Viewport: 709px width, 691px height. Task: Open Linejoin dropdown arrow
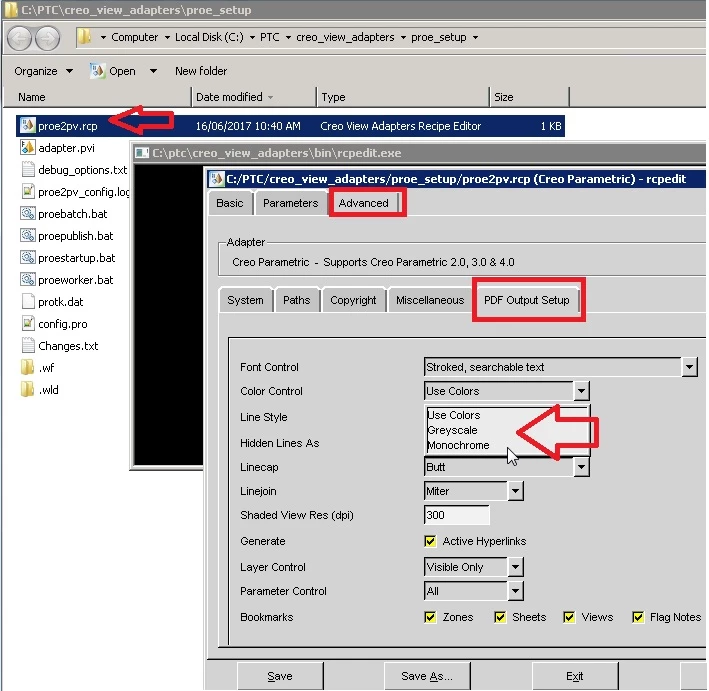pyautogui.click(x=515, y=491)
